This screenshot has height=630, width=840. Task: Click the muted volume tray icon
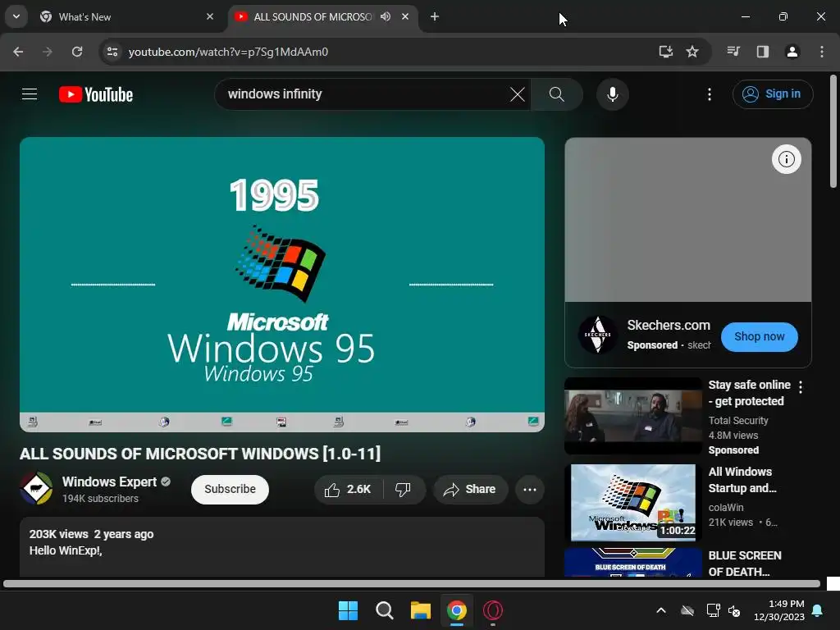734,610
